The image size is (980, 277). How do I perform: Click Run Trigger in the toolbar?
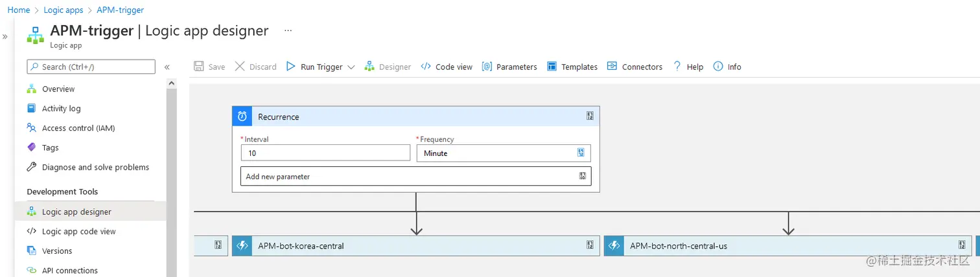click(x=315, y=67)
